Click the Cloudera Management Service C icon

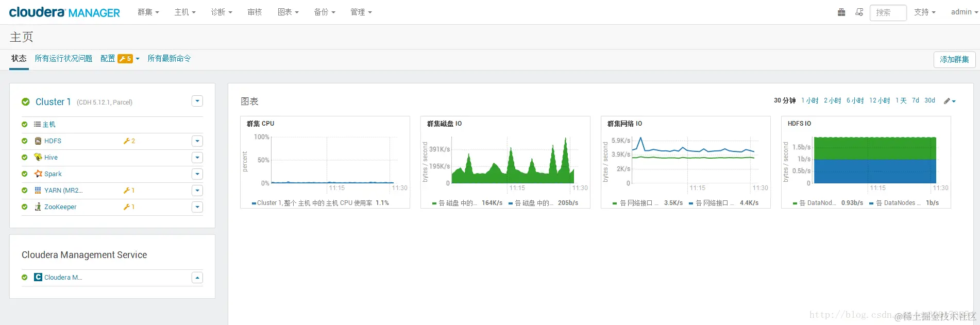tap(38, 277)
